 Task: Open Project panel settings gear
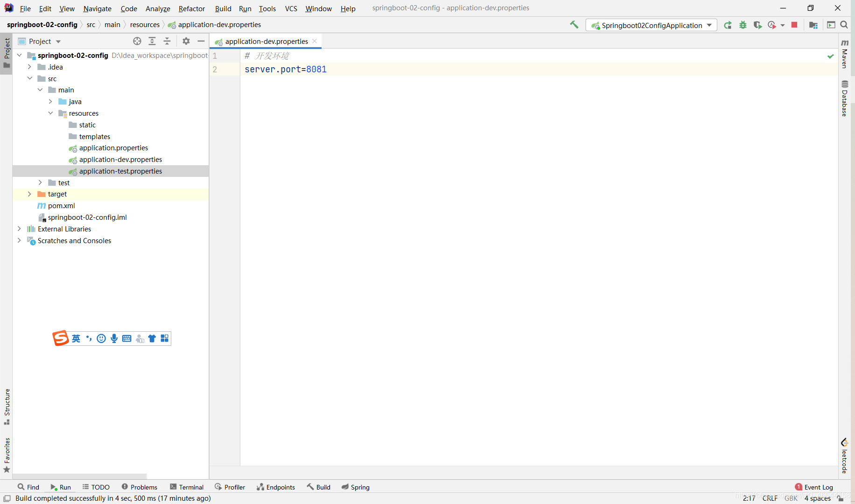coord(186,41)
